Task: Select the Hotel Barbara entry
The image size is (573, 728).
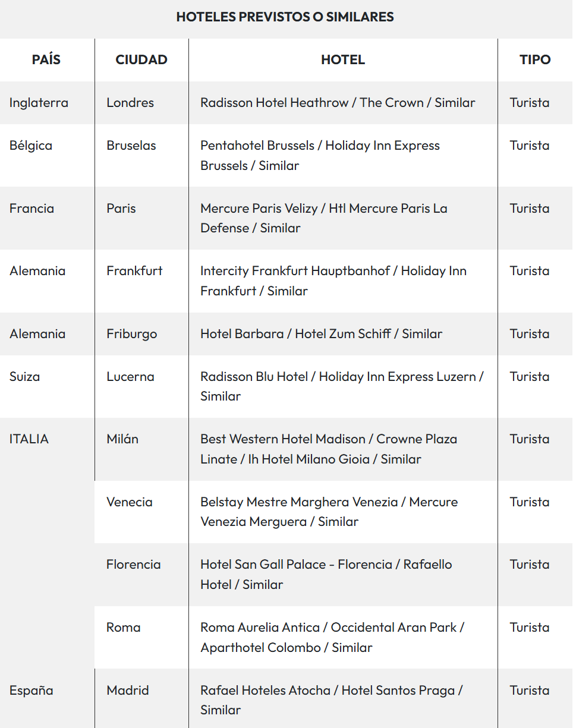Action: tap(242, 334)
